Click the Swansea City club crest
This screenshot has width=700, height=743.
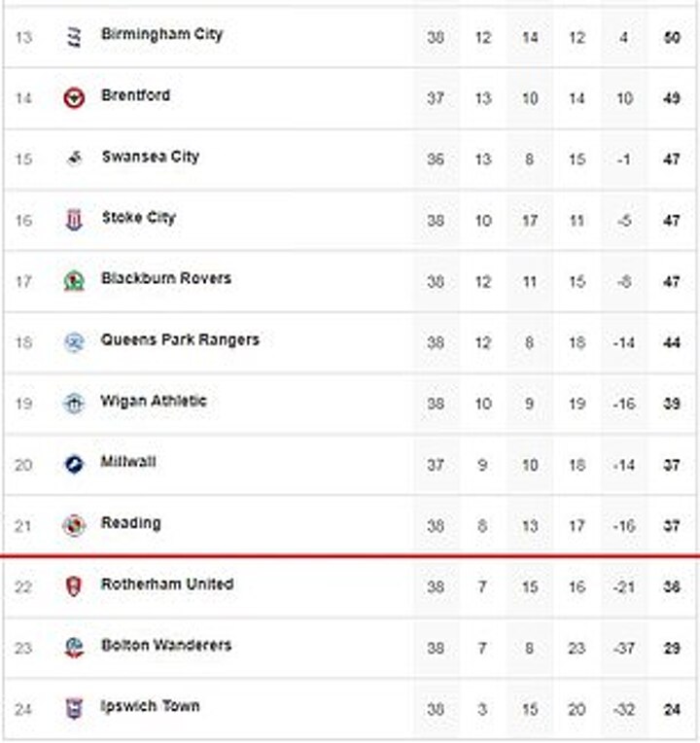coord(74,159)
